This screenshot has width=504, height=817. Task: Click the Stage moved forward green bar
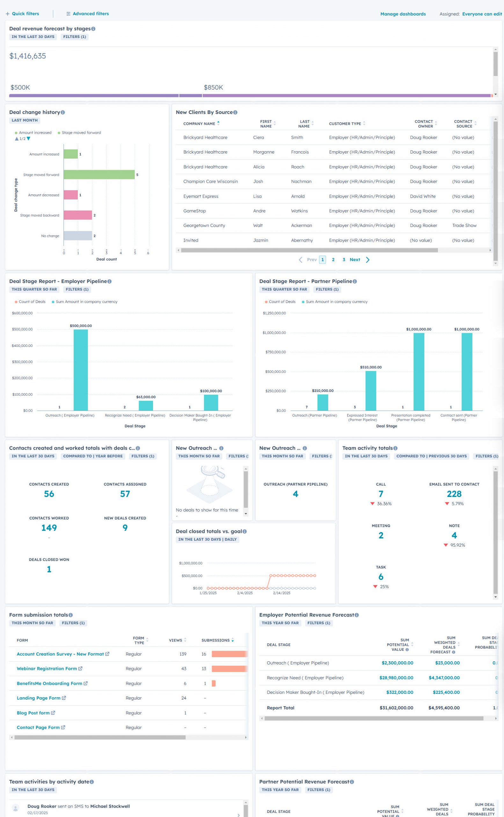tap(99, 175)
